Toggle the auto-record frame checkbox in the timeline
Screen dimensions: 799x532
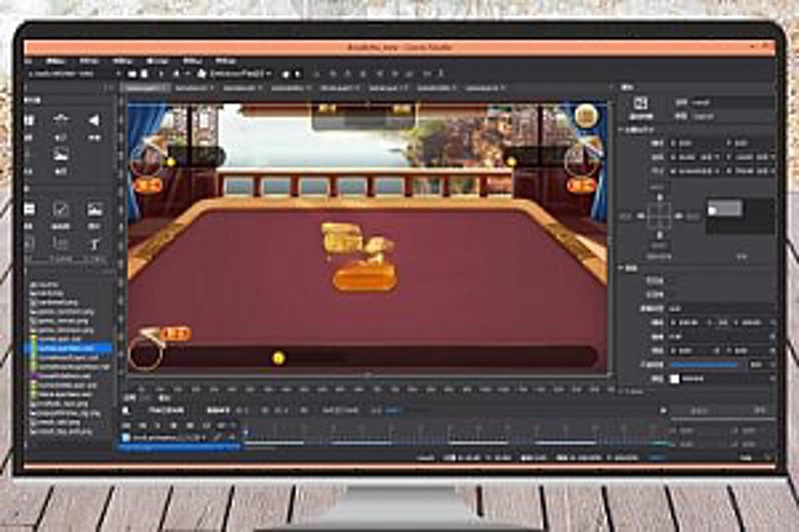point(127,410)
